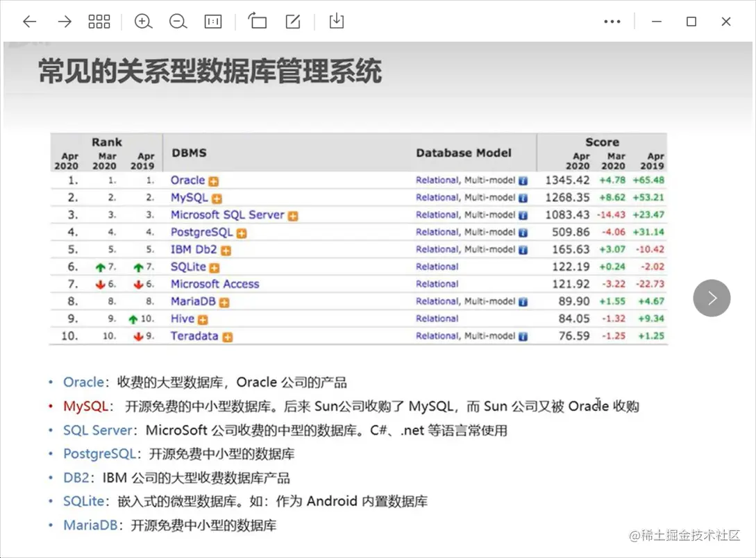
Task: Expand plus icon beside Microsoft SQL Server
Action: [x=293, y=216]
